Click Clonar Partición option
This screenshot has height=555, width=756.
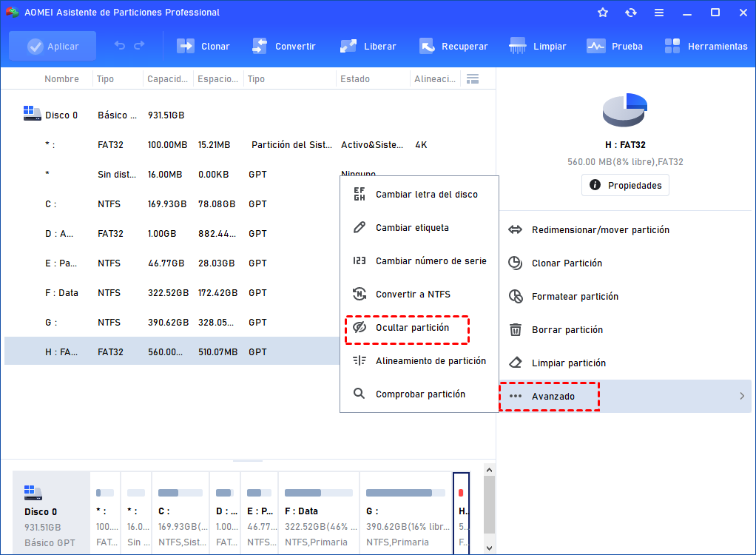tap(625, 263)
